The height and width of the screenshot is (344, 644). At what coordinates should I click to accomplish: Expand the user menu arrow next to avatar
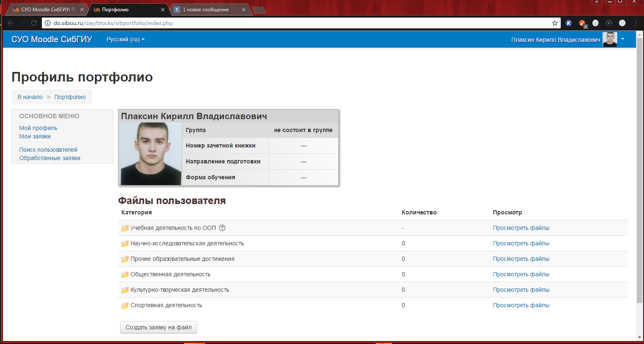click(x=623, y=39)
